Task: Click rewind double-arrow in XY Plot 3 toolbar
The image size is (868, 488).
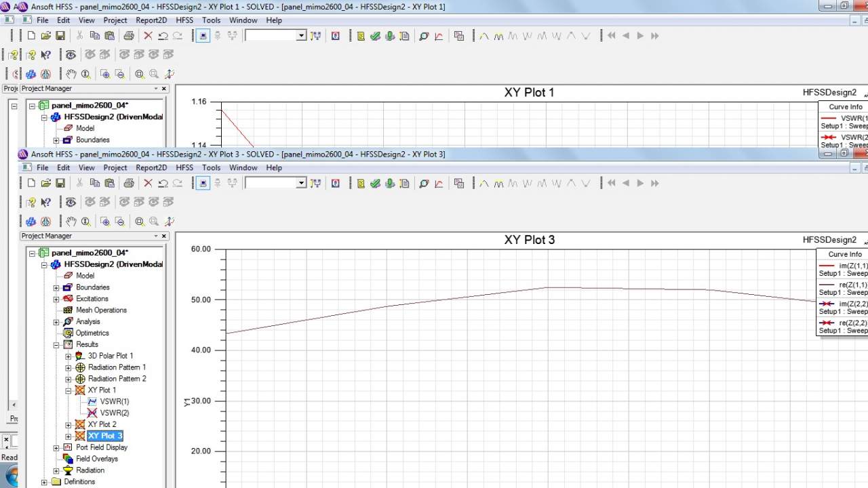Action: point(611,183)
